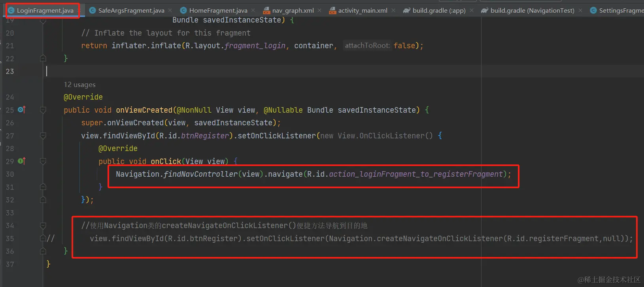This screenshot has height=287, width=644.
Task: Close the HomeFragment.java tab
Action: [x=253, y=11]
